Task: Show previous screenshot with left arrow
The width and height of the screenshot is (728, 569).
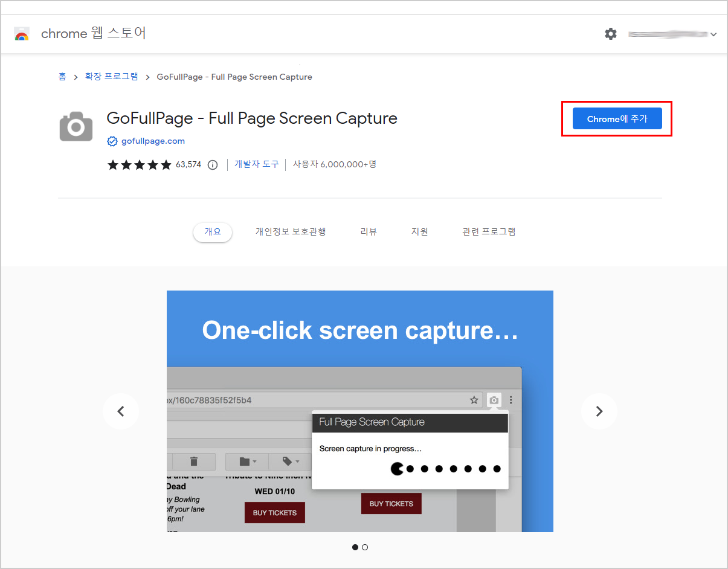Action: (121, 411)
